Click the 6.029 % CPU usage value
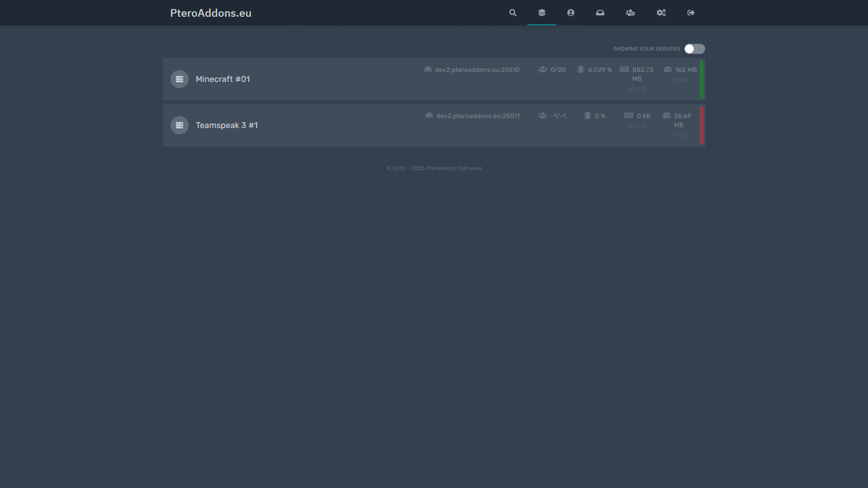Image resolution: width=868 pixels, height=488 pixels. click(x=599, y=70)
